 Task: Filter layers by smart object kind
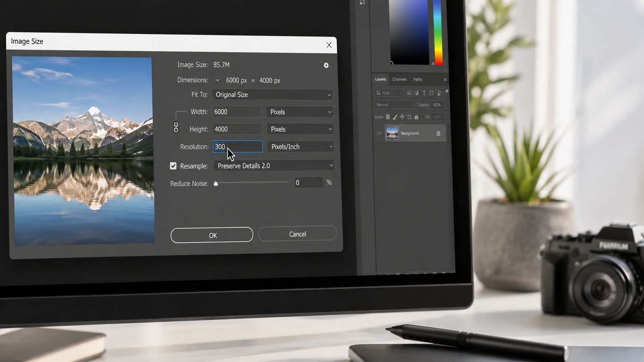[439, 93]
